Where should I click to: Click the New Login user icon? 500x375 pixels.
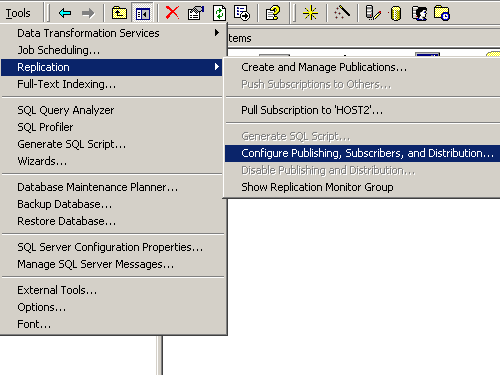(x=420, y=14)
